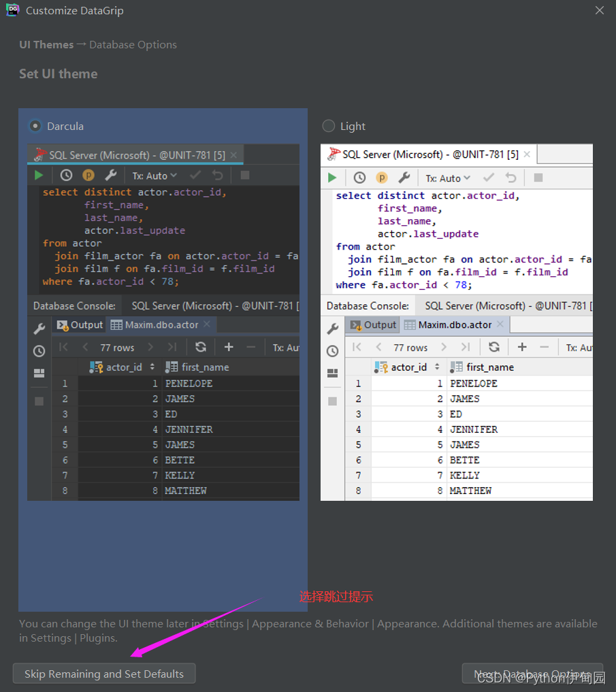Click the JENNIFER cell in Light preview
616x692 pixels.
pyautogui.click(x=474, y=429)
